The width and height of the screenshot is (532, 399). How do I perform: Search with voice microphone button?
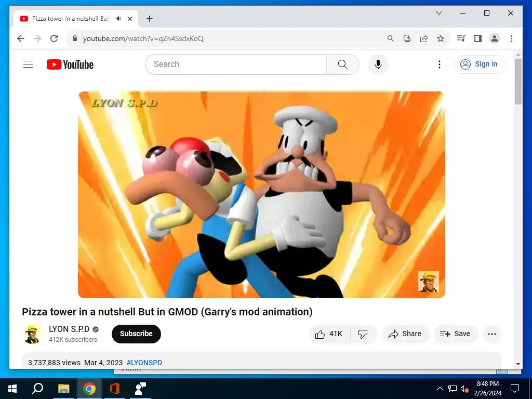(x=378, y=64)
